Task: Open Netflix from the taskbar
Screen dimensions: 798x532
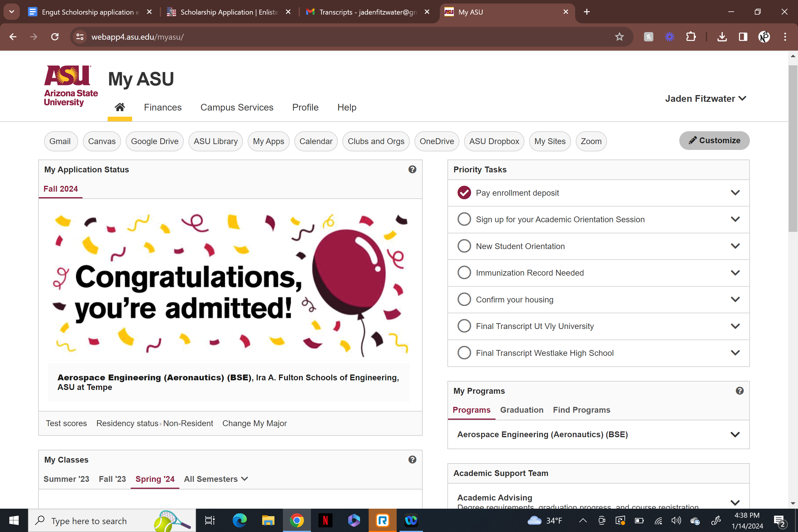Action: (325, 520)
